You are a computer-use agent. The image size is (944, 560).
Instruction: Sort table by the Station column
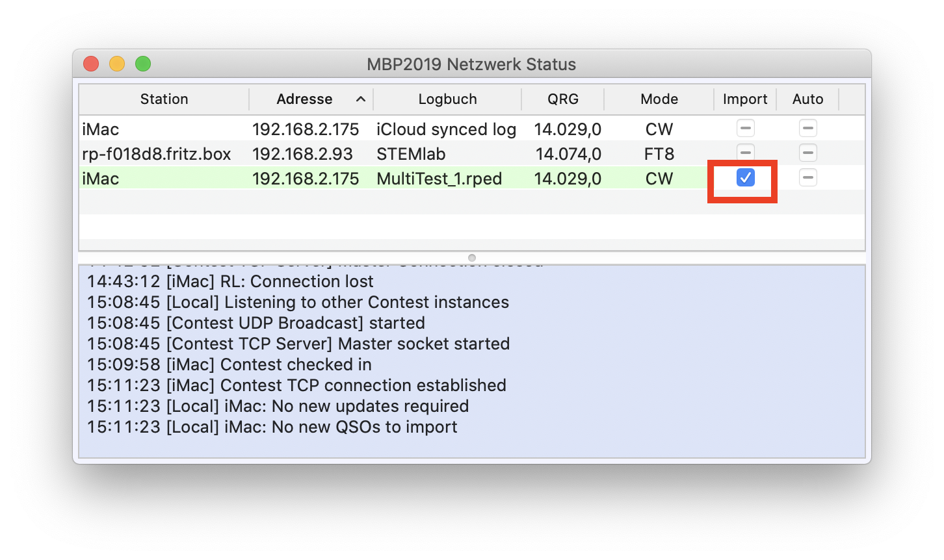pyautogui.click(x=164, y=99)
